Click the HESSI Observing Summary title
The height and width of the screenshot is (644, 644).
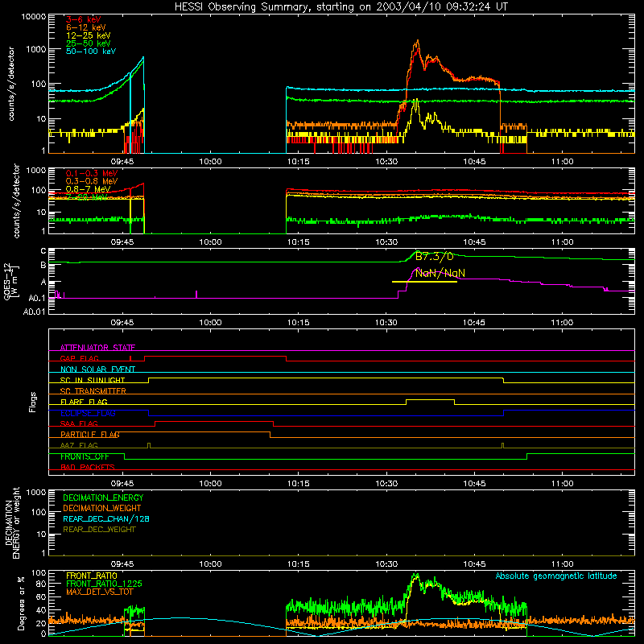coord(341,7)
